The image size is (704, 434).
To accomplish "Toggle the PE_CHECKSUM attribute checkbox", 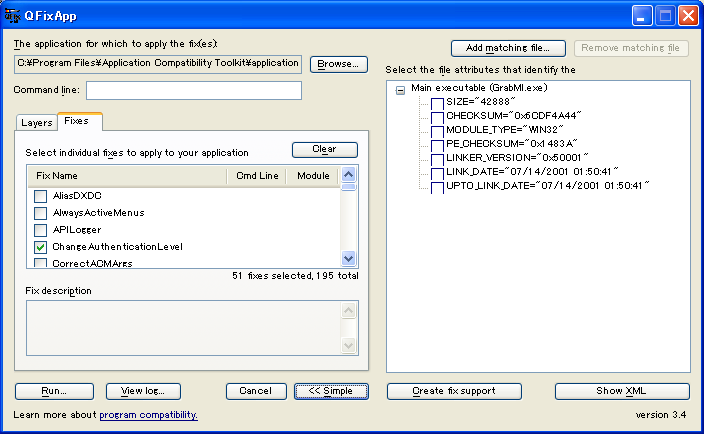I will (437, 145).
